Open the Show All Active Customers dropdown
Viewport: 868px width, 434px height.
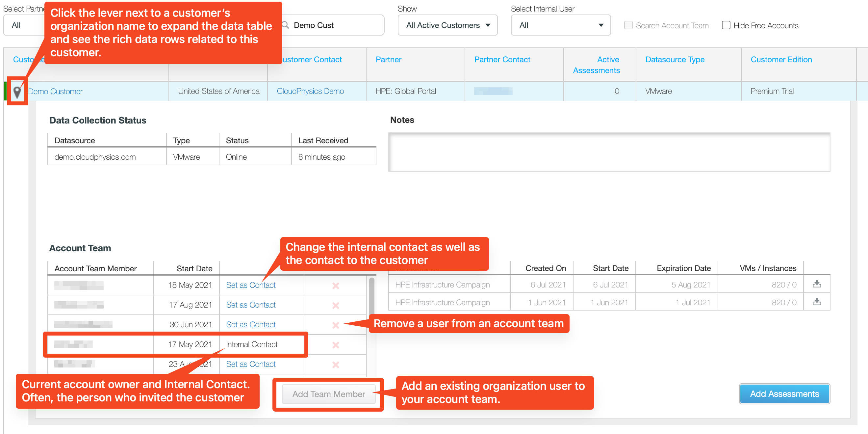tap(447, 25)
